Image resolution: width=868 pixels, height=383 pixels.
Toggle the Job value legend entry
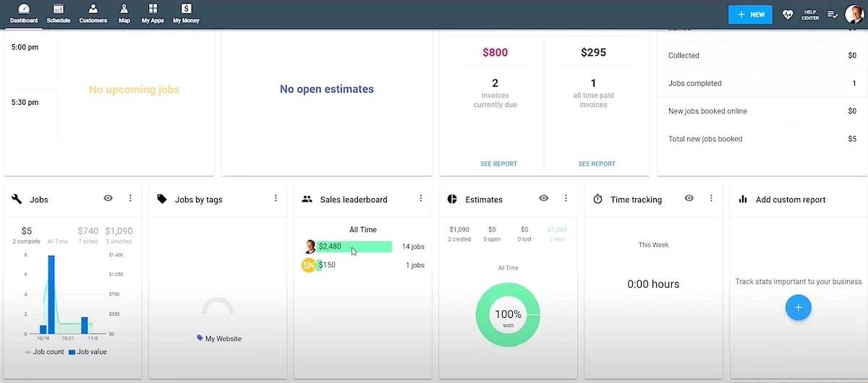pyautogui.click(x=87, y=352)
